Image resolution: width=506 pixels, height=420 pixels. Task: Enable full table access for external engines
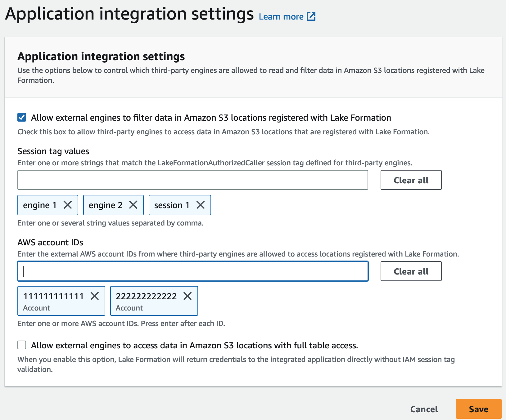coord(22,345)
